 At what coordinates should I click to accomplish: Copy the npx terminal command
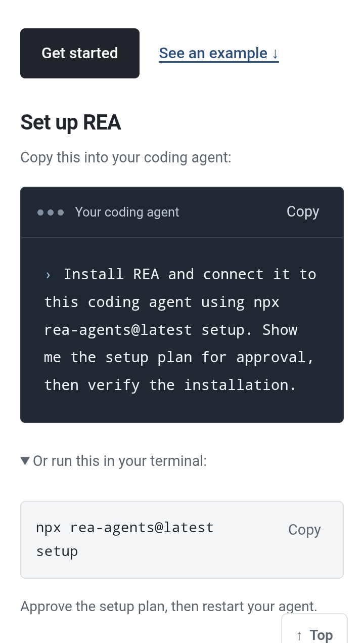coord(304,529)
